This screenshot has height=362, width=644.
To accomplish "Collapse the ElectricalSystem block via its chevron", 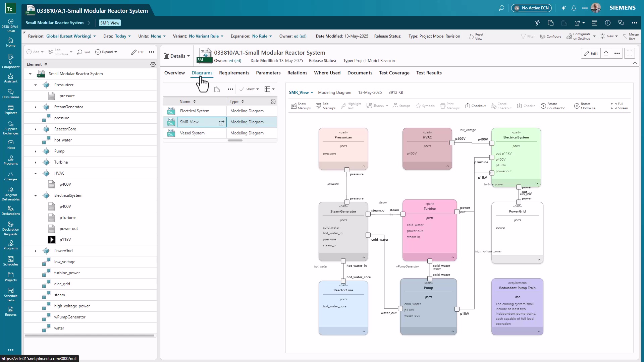I will pyautogui.click(x=537, y=183).
